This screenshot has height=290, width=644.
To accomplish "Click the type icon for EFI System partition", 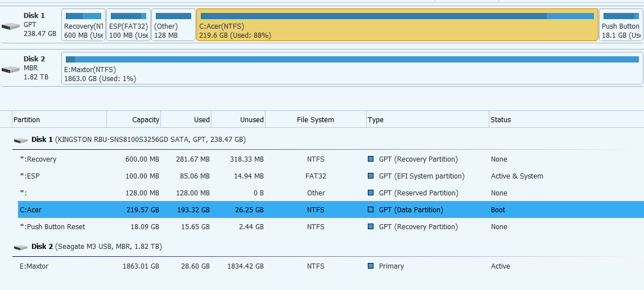I will click(371, 176).
